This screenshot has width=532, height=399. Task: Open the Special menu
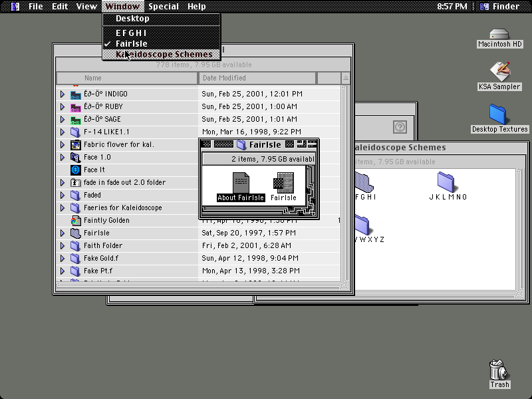coord(164,7)
